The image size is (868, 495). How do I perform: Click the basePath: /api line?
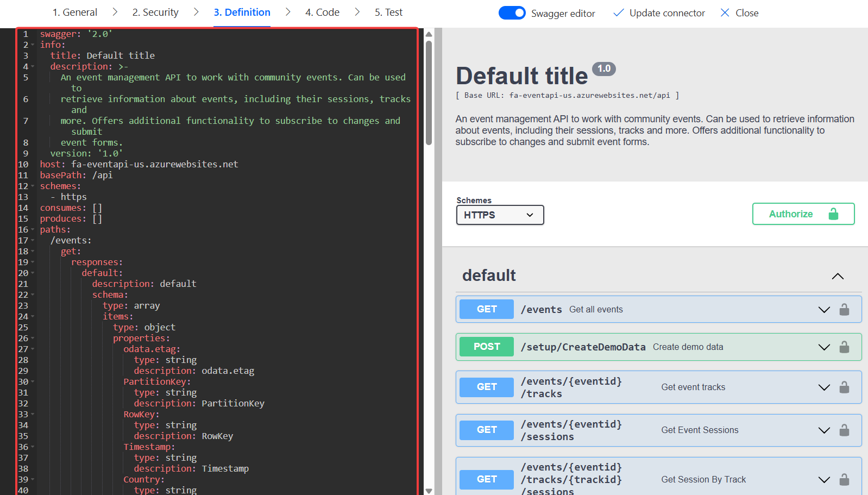(76, 175)
